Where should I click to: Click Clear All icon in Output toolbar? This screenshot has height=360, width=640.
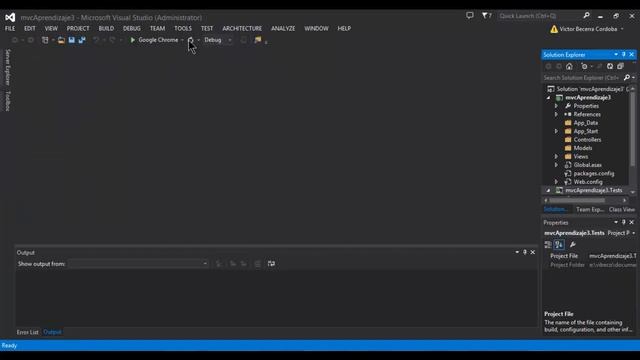tap(258, 264)
